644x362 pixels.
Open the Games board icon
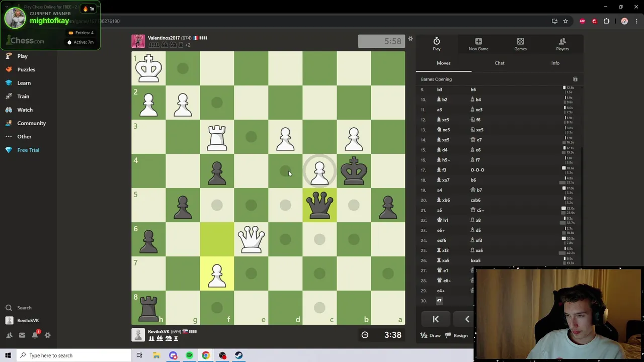point(520,44)
